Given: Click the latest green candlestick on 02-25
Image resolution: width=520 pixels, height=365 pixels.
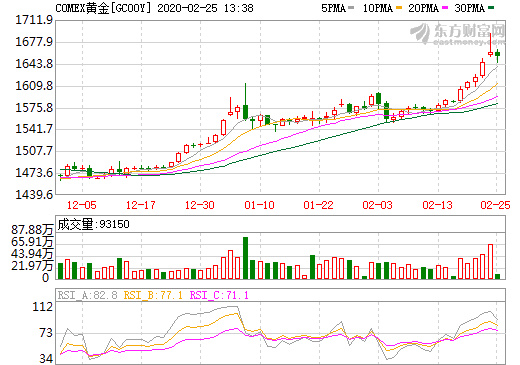Looking at the screenshot, I should tap(498, 55).
